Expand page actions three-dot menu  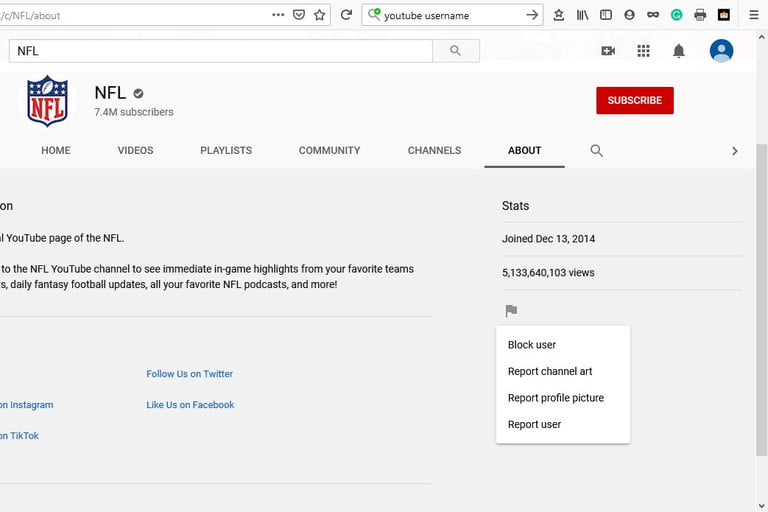coord(278,15)
